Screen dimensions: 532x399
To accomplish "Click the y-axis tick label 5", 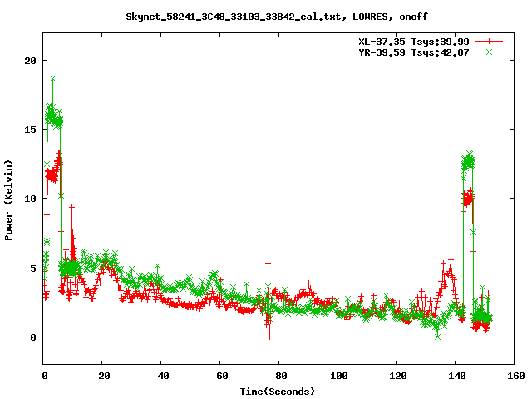I will coord(33,268).
